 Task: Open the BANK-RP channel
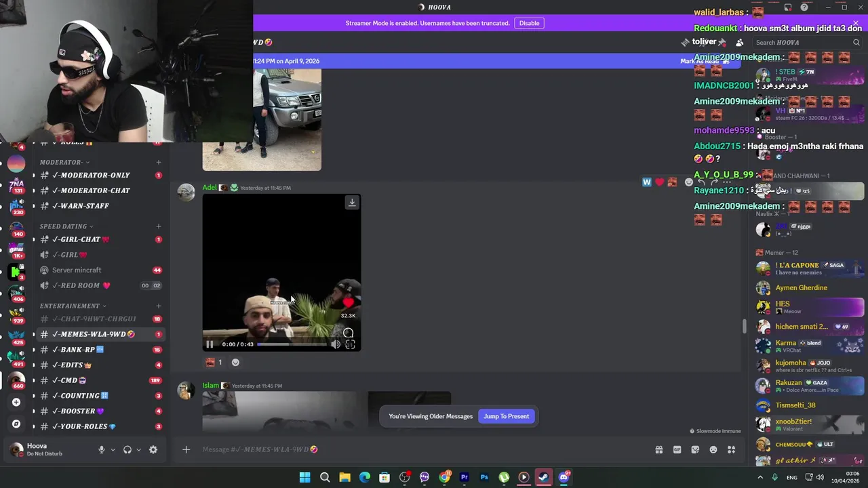(x=99, y=350)
